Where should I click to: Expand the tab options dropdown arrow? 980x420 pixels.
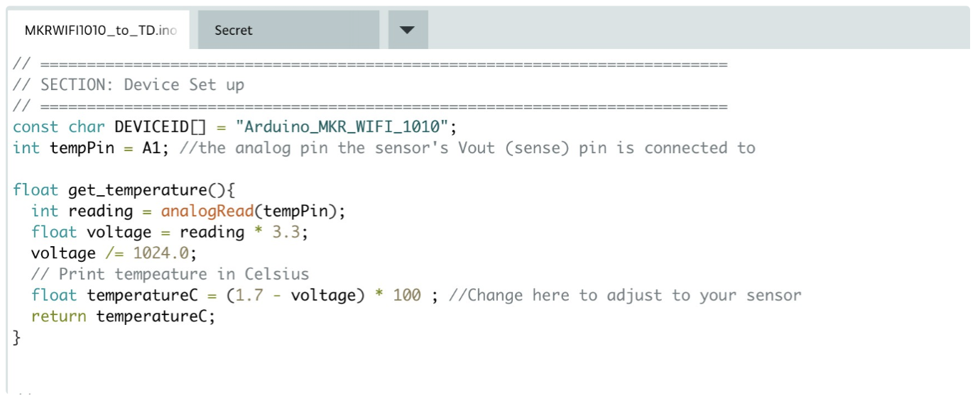pos(407,31)
